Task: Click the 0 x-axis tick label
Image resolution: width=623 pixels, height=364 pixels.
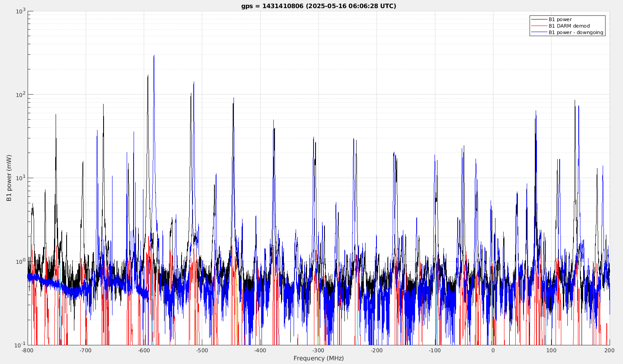Action: 493,350
